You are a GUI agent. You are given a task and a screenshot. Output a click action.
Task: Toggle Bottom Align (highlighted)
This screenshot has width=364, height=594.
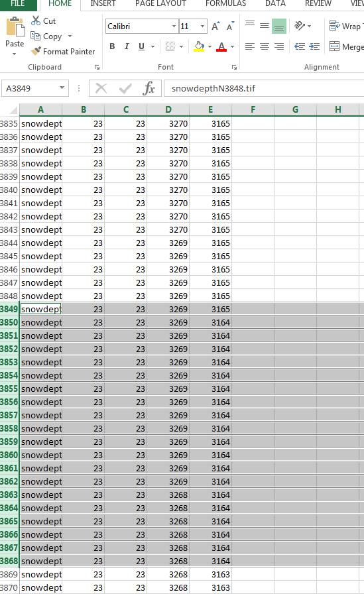point(279,26)
